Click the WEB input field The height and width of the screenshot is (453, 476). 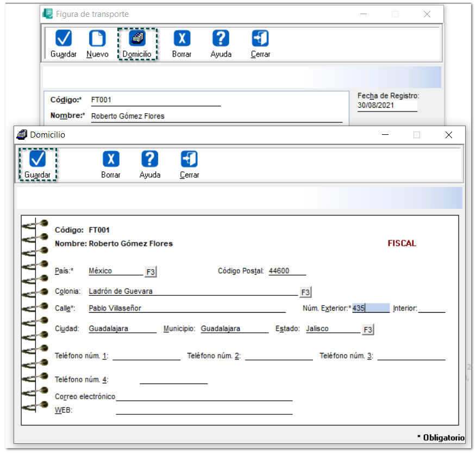204,410
